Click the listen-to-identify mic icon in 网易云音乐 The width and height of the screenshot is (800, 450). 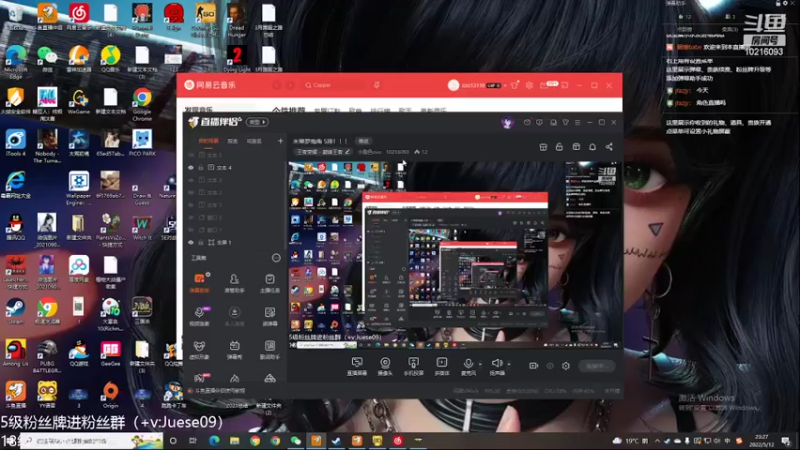377,85
